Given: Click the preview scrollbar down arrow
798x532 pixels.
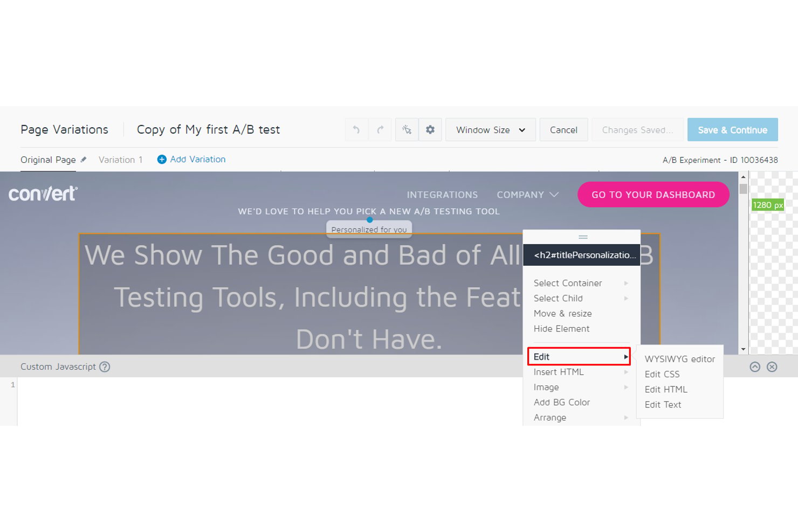Looking at the screenshot, I should [x=743, y=349].
